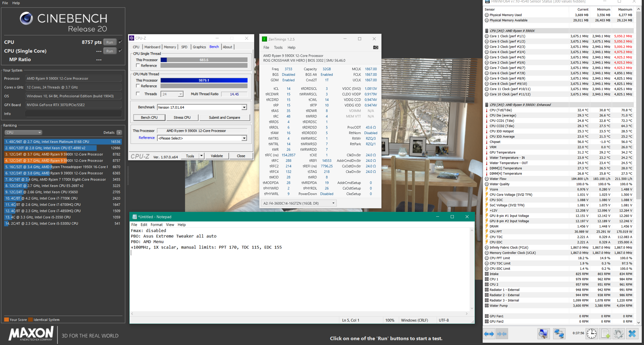Click the Notepad horizontal scrollbar right arrow
The width and height of the screenshot is (644, 345).
click(x=467, y=314)
